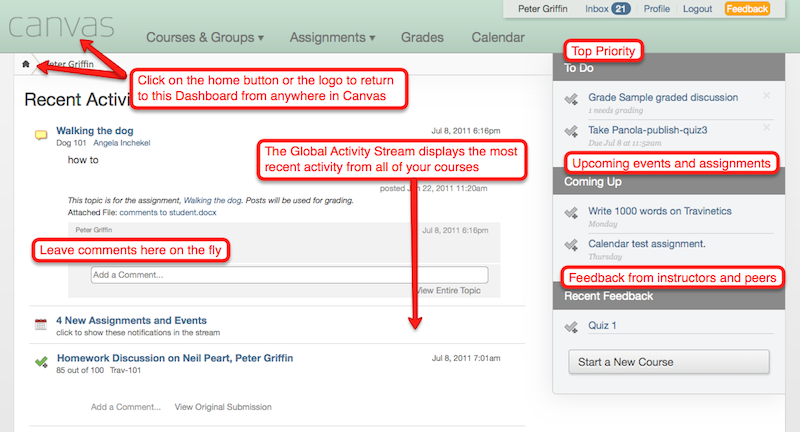Click the Canvas logo
This screenshot has width=800, height=432.
click(x=61, y=27)
